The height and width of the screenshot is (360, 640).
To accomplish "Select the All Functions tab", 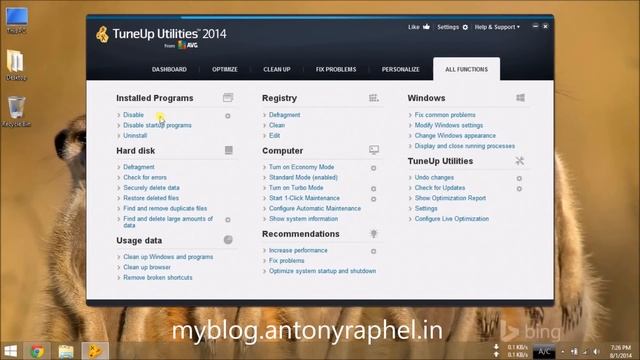I will coord(466,69).
